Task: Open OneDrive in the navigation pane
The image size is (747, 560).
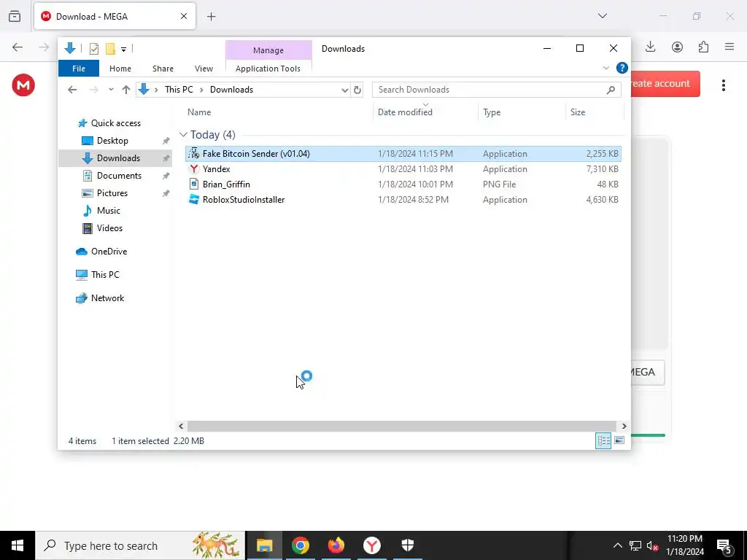Action: 109,252
